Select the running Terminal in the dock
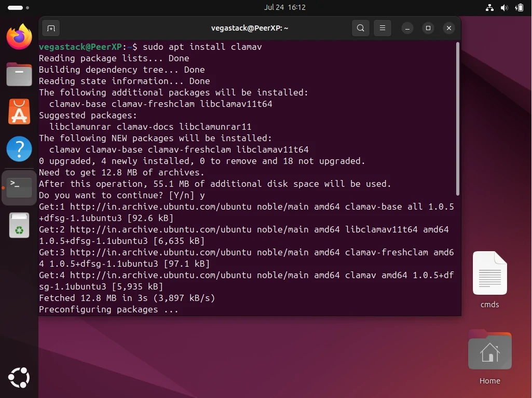This screenshot has height=398, width=532. 19,187
